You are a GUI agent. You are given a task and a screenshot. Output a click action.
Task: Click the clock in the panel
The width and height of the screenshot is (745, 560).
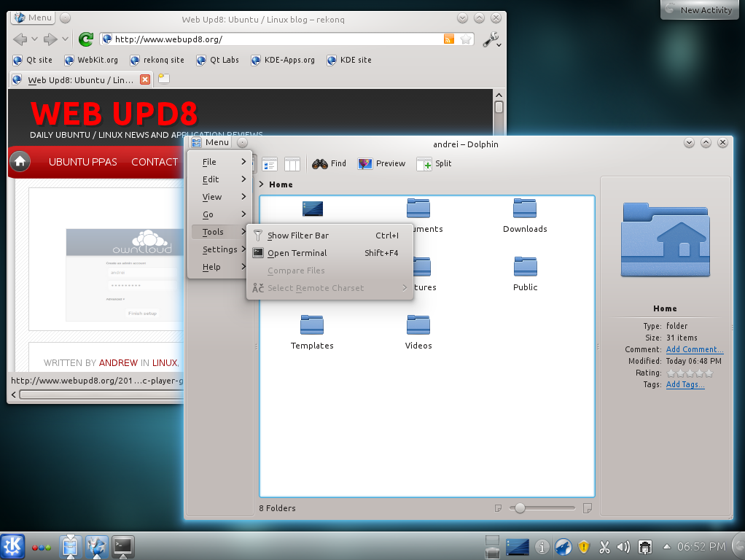[701, 547]
